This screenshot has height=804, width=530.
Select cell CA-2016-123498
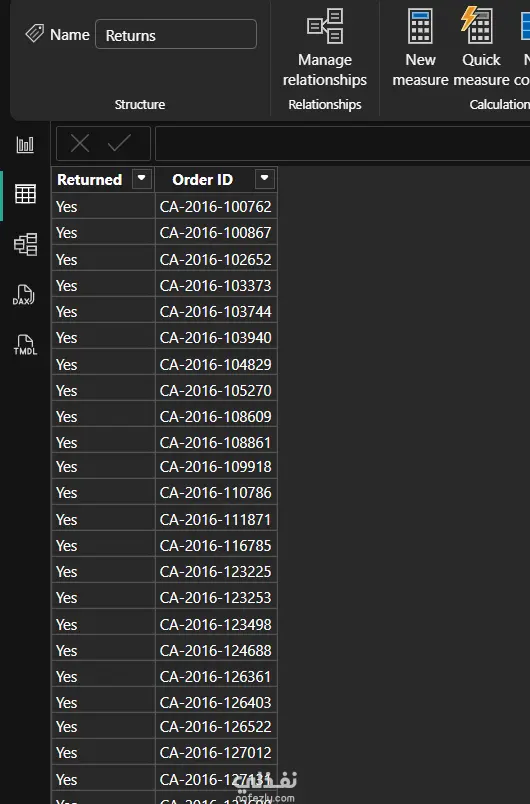click(216, 624)
